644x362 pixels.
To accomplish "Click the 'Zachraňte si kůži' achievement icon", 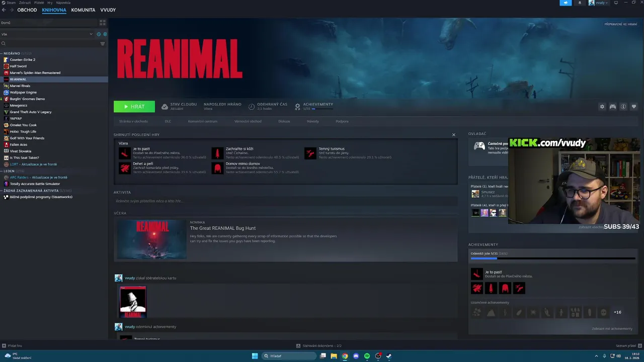I will (x=217, y=153).
